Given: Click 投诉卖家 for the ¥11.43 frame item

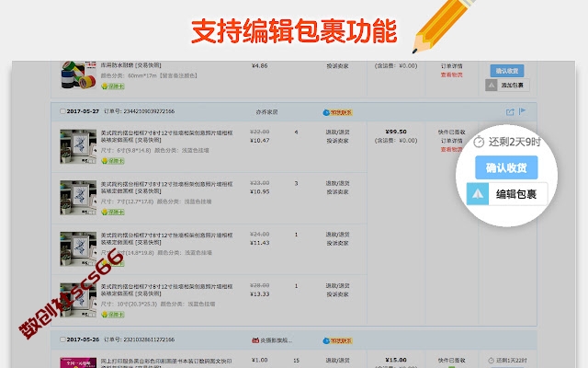Looking at the screenshot, I should click(x=337, y=243).
